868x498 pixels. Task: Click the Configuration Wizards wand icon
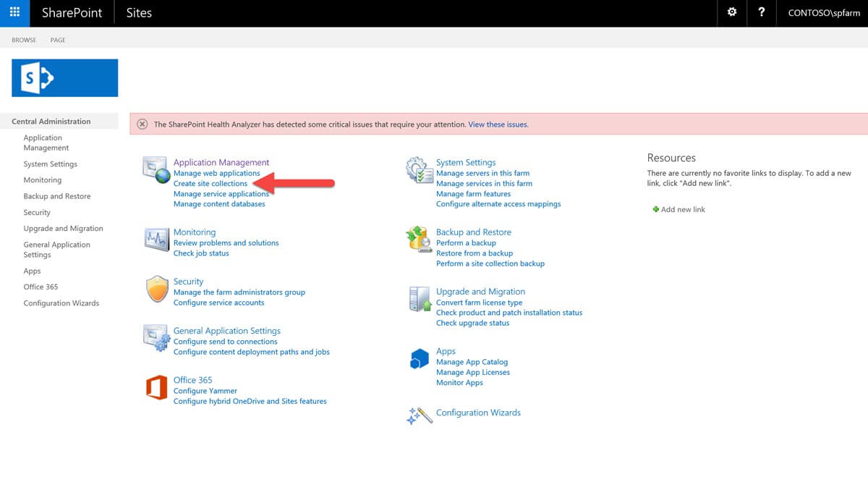(420, 415)
